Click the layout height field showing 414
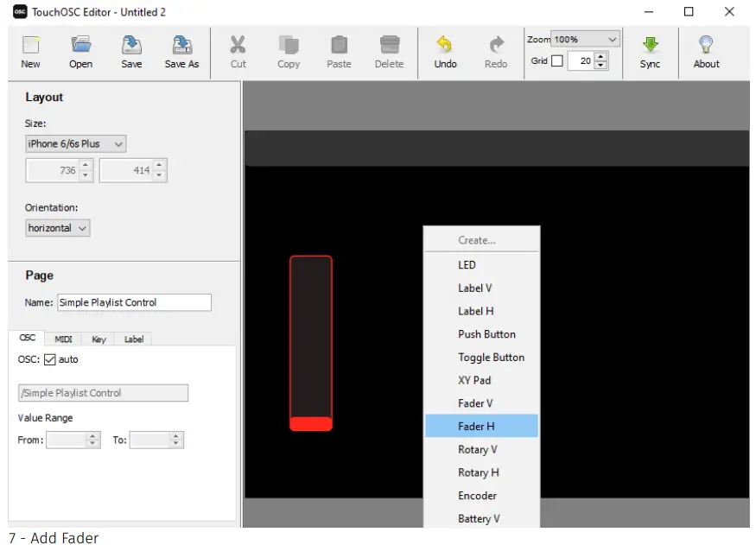 click(x=127, y=170)
